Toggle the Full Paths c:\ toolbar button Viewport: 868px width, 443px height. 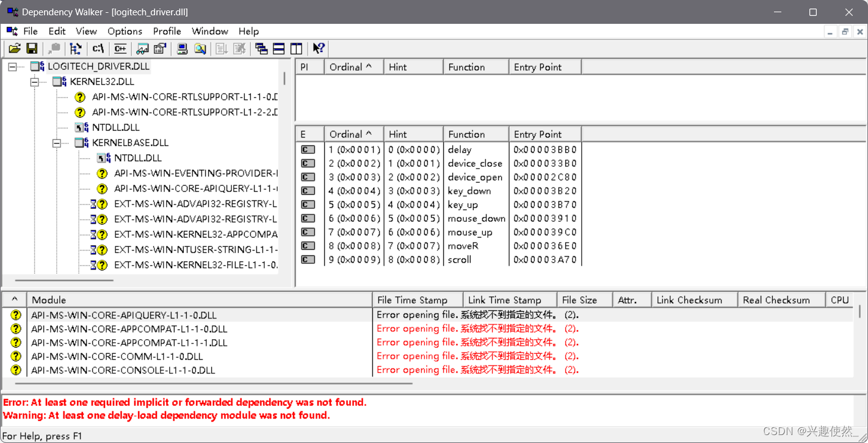click(x=98, y=48)
